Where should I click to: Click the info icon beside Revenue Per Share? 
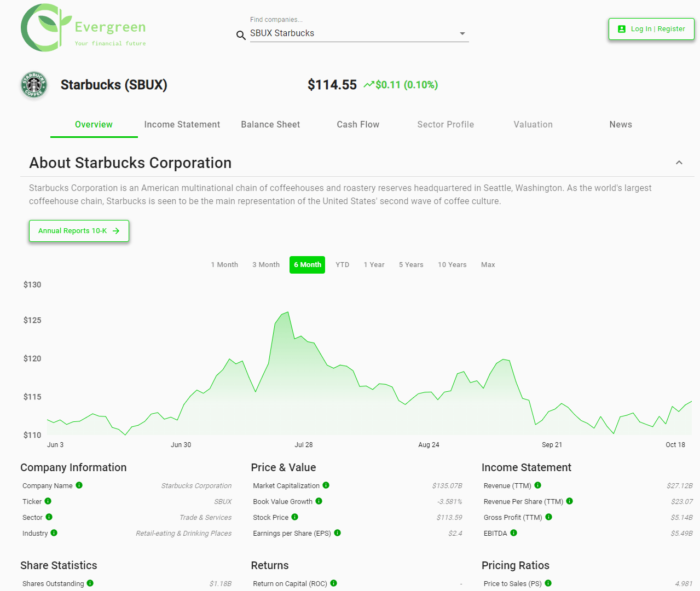pos(570,501)
